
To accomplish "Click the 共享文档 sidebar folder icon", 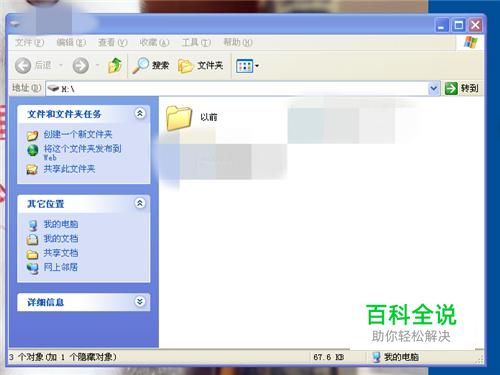I will 33,254.
